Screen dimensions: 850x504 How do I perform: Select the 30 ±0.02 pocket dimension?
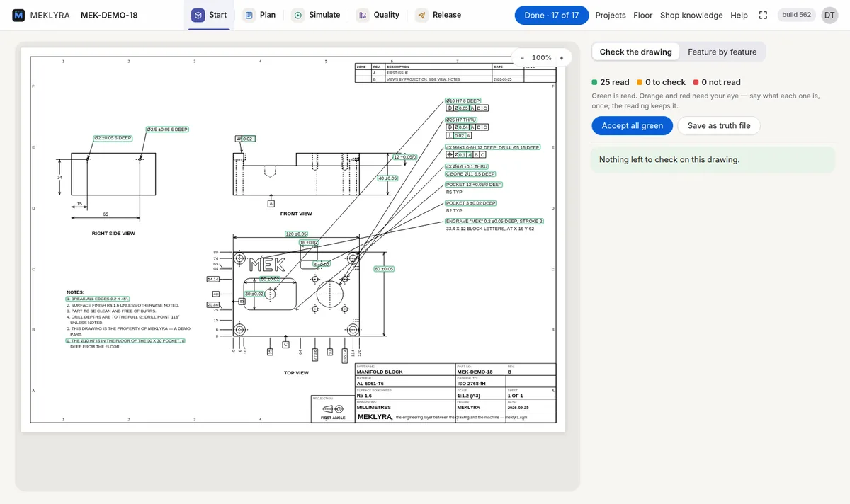pos(254,294)
